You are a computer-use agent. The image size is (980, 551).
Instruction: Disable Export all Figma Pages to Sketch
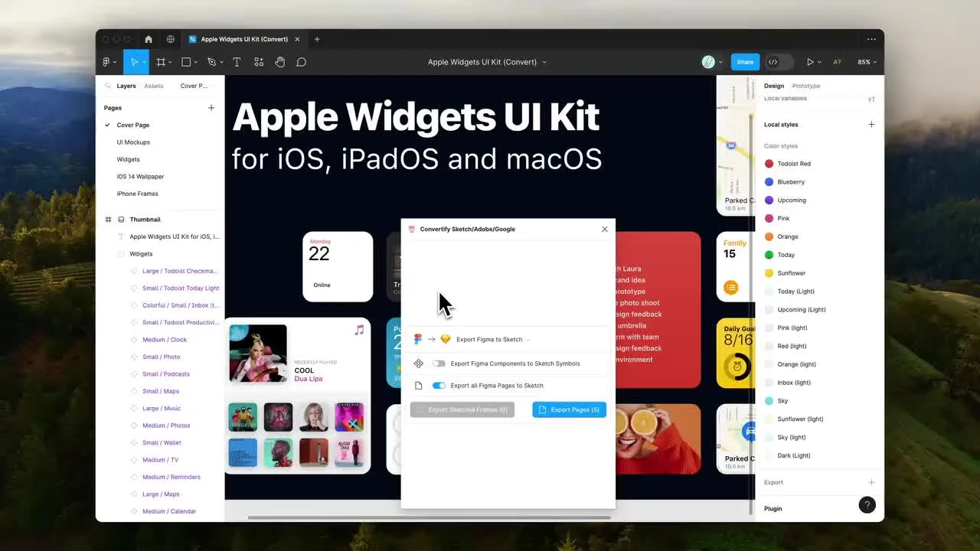point(439,386)
